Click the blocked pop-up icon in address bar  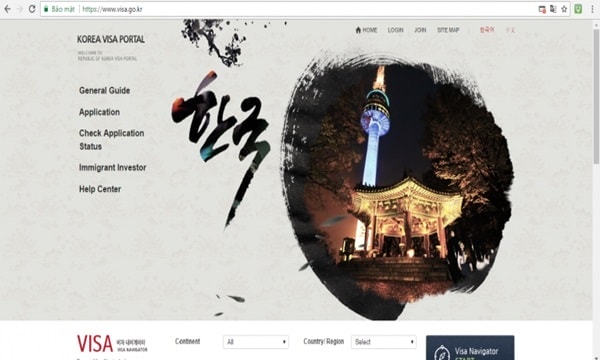[x=542, y=9]
